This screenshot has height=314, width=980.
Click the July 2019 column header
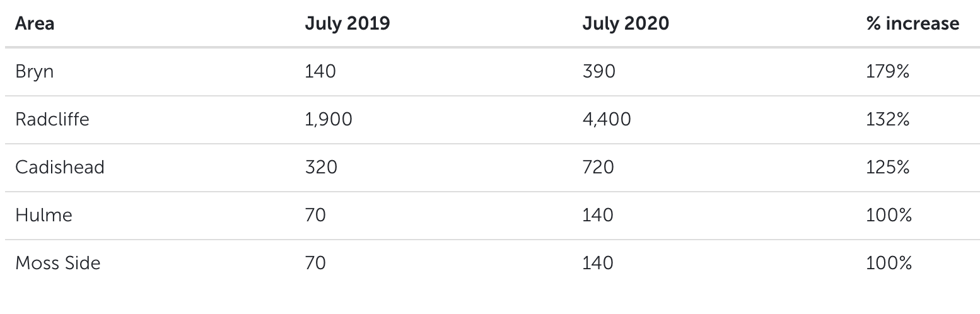(347, 24)
